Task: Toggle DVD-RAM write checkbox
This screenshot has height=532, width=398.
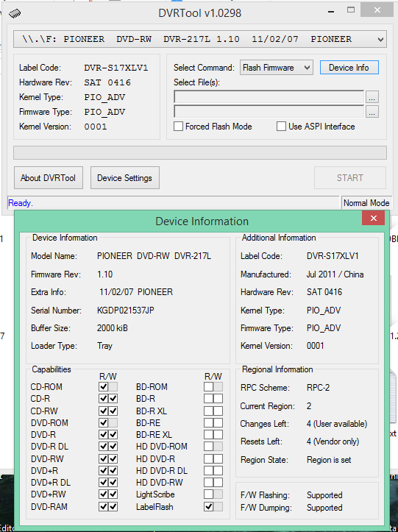Action: pyautogui.click(x=113, y=507)
